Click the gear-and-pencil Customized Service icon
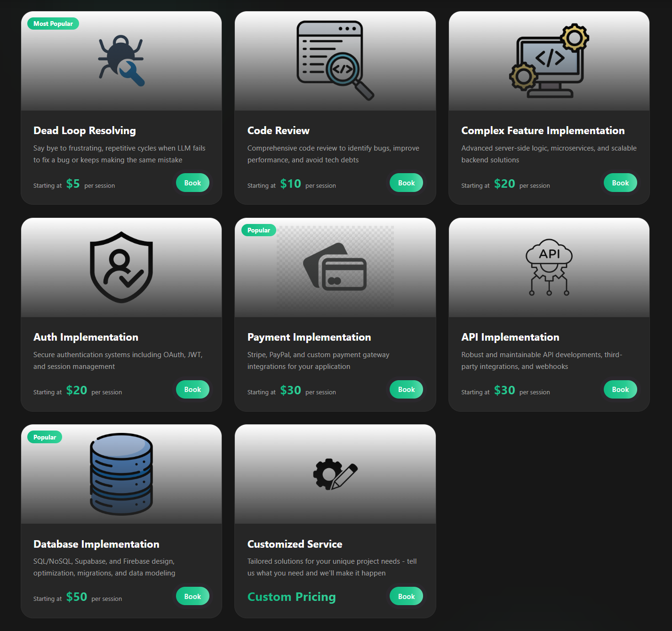The image size is (672, 631). [x=335, y=474]
